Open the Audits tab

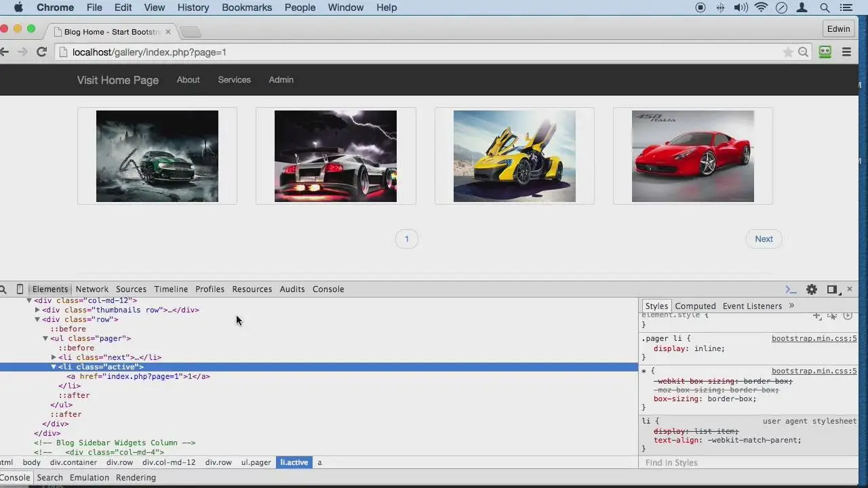click(292, 289)
